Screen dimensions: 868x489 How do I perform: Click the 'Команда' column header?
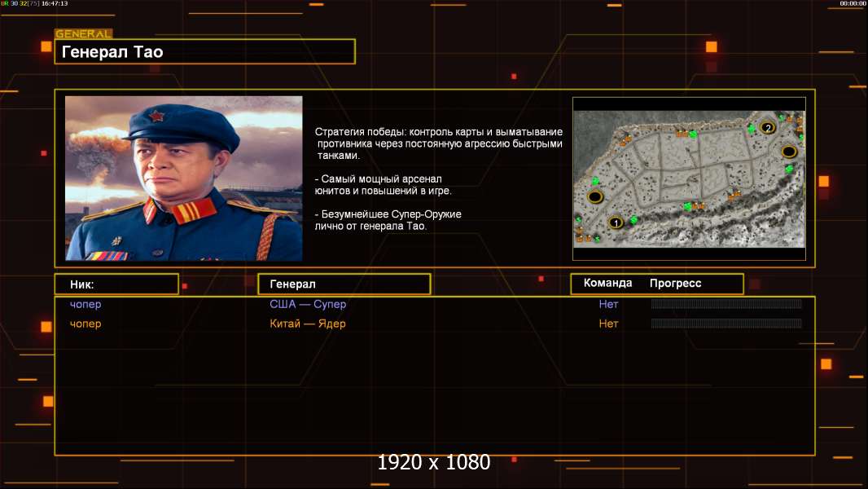(607, 283)
